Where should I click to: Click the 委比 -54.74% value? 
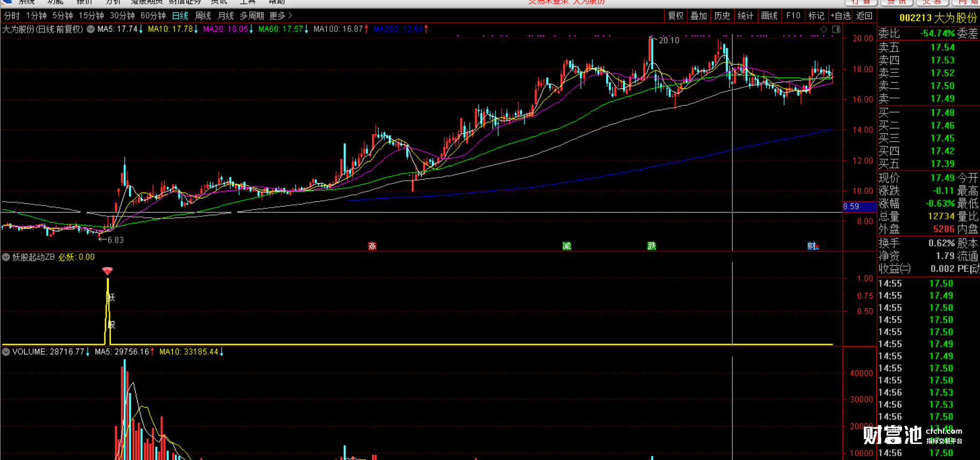937,33
